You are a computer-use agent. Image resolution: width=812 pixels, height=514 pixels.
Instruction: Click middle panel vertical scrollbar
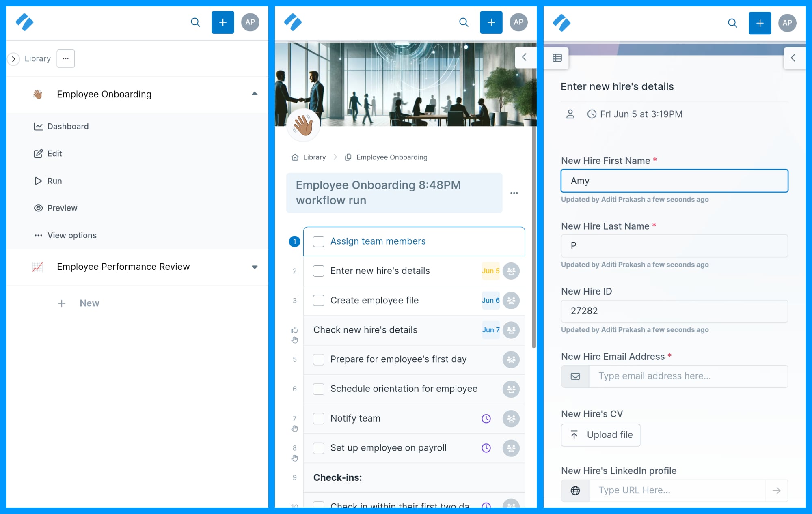click(x=534, y=237)
